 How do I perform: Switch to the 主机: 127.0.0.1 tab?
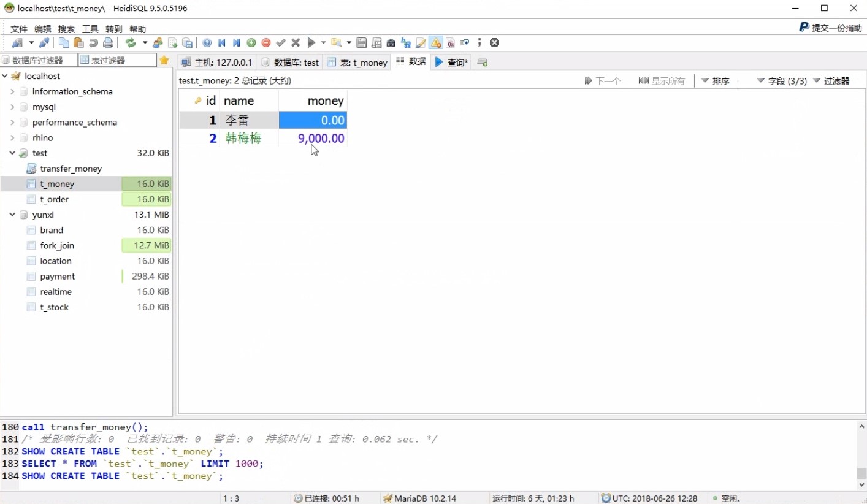[x=216, y=63]
